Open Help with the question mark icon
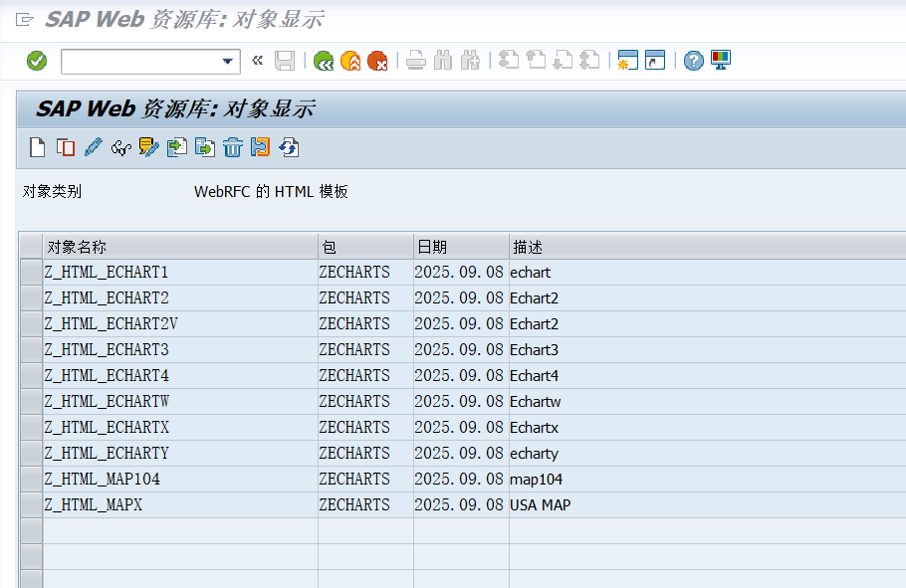This screenshot has width=906, height=588. tap(693, 61)
